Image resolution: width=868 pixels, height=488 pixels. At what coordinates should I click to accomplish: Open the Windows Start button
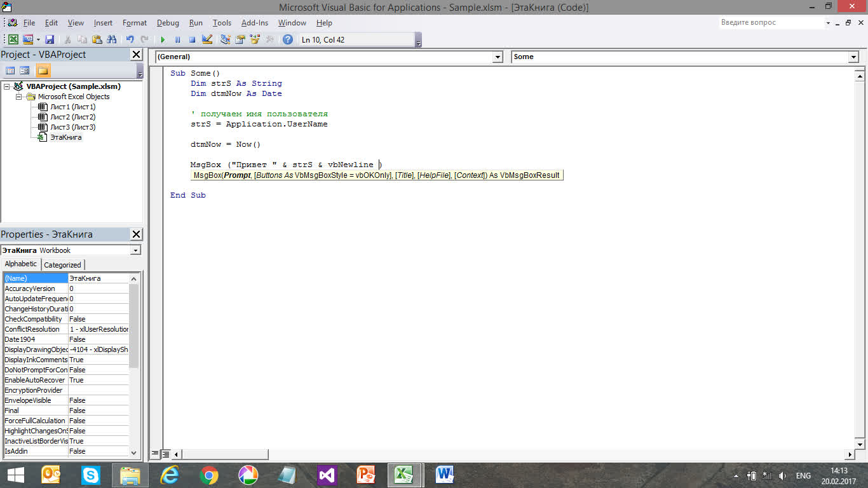point(15,475)
